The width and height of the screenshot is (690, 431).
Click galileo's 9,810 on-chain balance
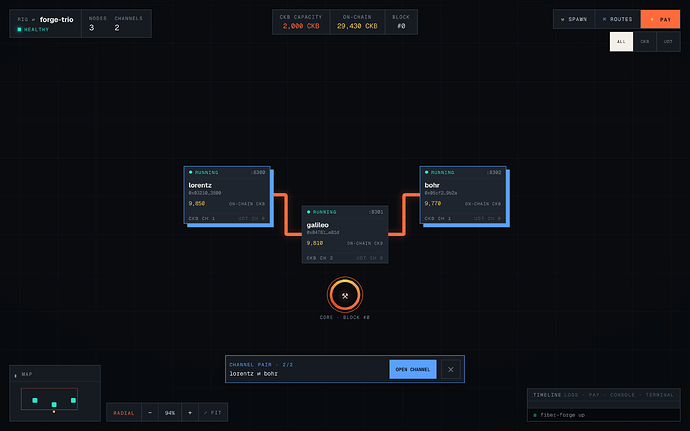coord(315,243)
